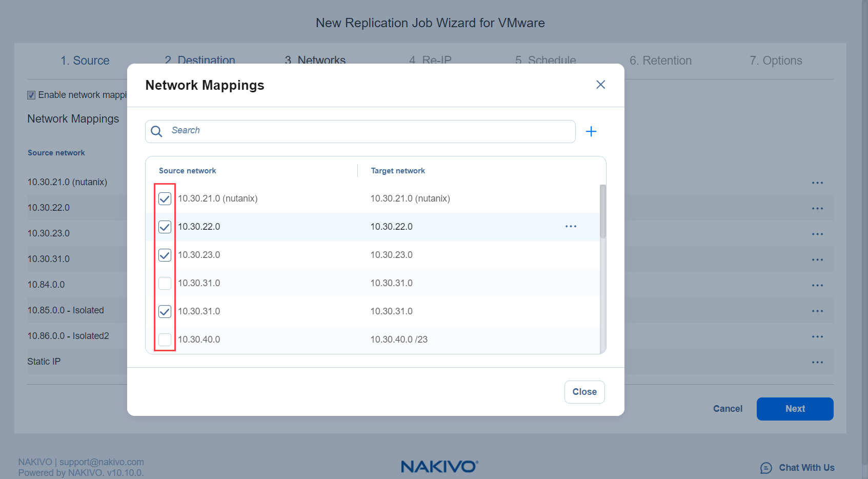Select the 10.30.40.0 mapping checkbox
This screenshot has height=479, width=868.
(165, 340)
